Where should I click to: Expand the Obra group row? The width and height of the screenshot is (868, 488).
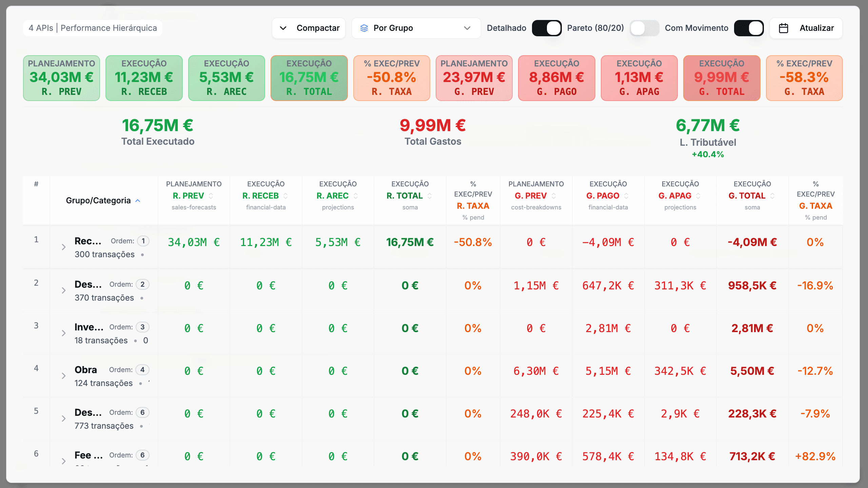63,376
